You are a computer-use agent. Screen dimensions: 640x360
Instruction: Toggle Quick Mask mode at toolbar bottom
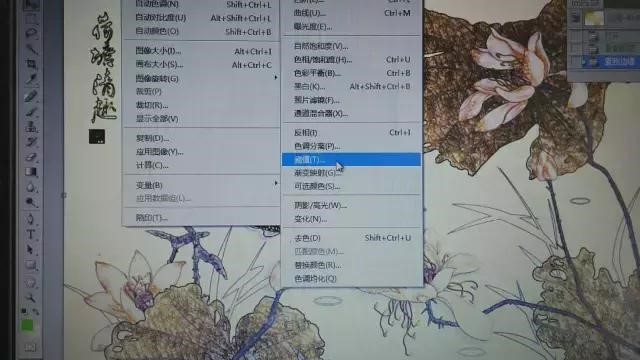pyautogui.click(x=31, y=347)
